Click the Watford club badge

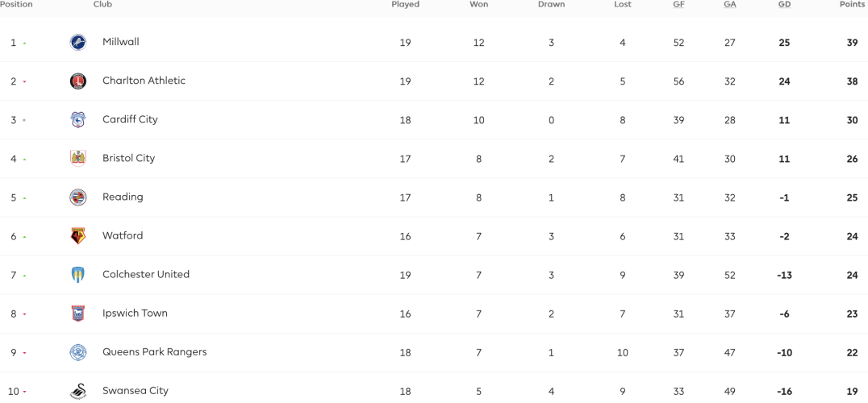pyautogui.click(x=78, y=236)
